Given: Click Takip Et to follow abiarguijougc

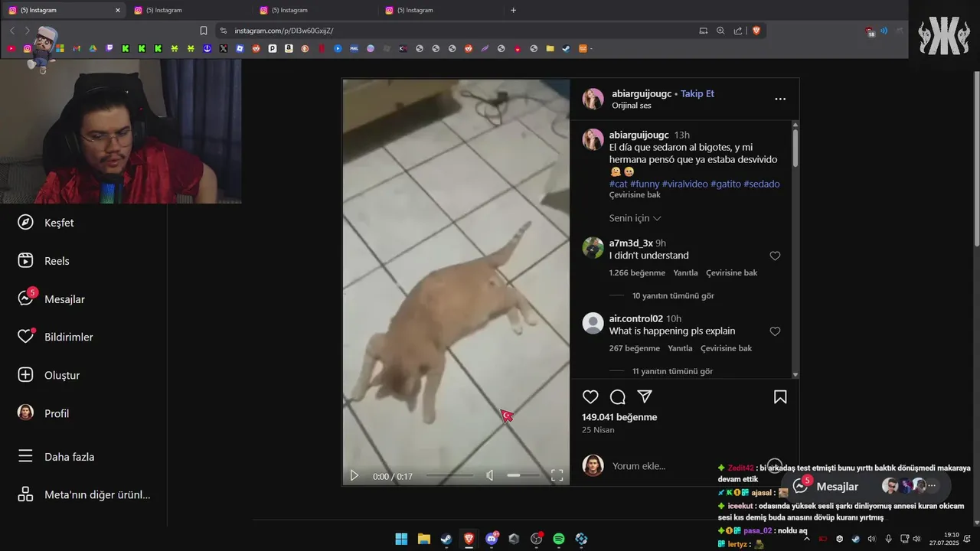Looking at the screenshot, I should (x=697, y=93).
